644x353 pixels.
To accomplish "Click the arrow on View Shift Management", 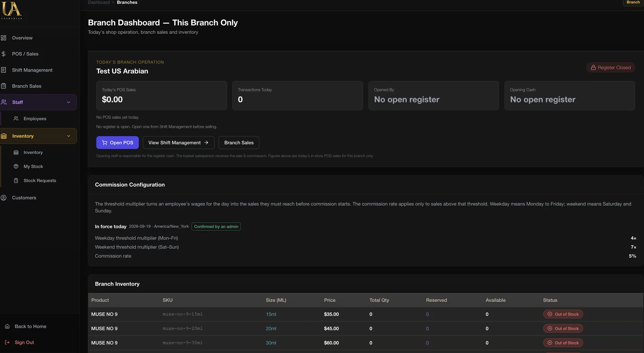I will tap(206, 143).
